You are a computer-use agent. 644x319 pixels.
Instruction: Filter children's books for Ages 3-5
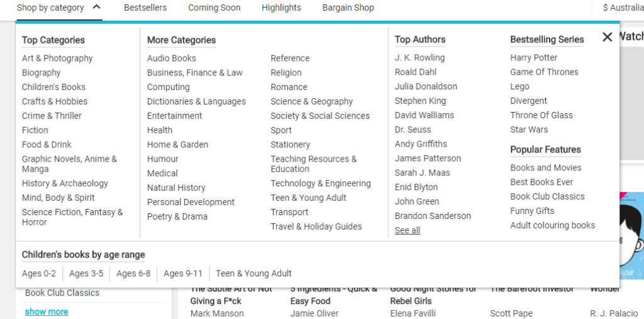[x=86, y=274]
